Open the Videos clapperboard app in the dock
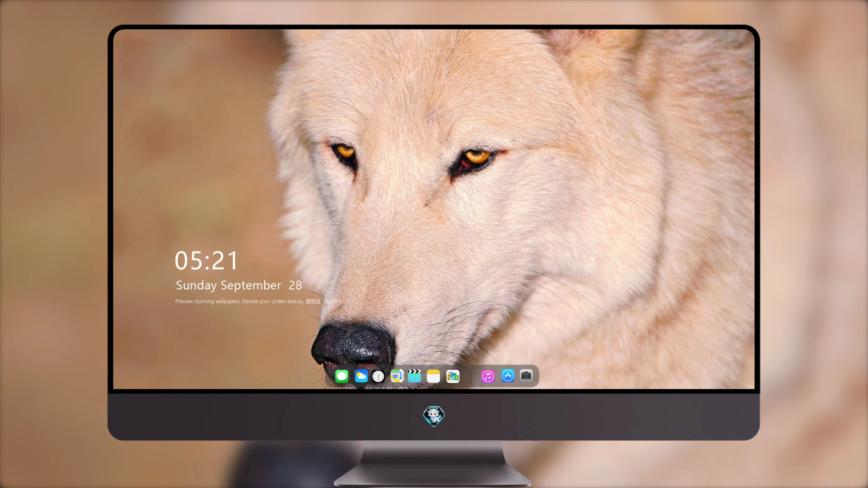868x488 pixels. [x=415, y=376]
